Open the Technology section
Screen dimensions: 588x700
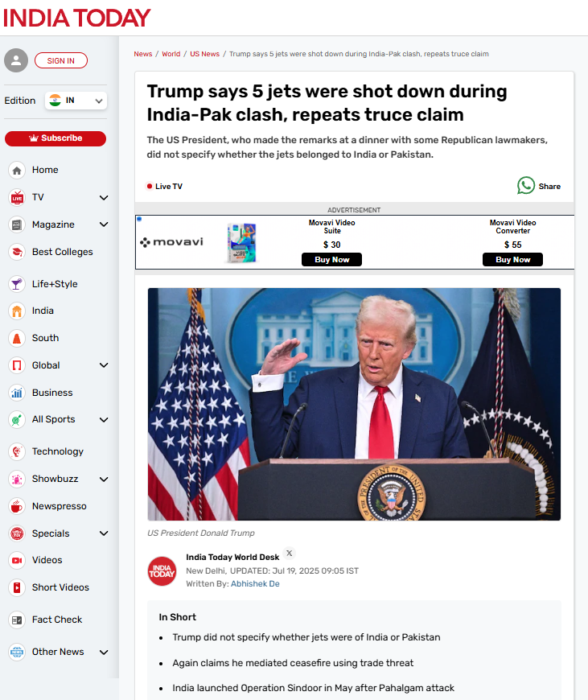pyautogui.click(x=58, y=451)
